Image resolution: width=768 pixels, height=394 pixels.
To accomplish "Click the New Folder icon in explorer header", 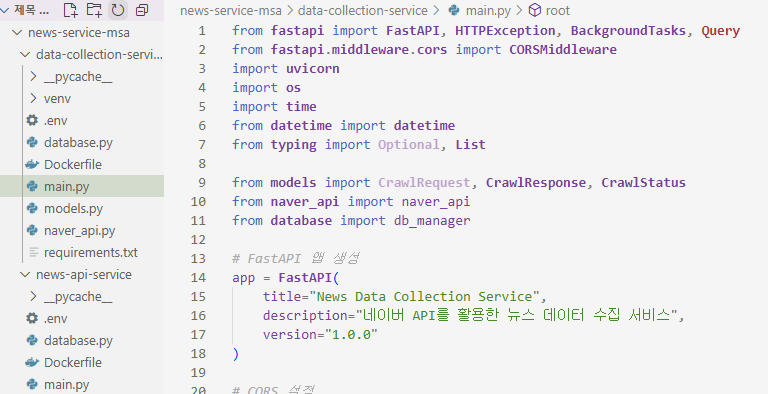I will pos(94,10).
